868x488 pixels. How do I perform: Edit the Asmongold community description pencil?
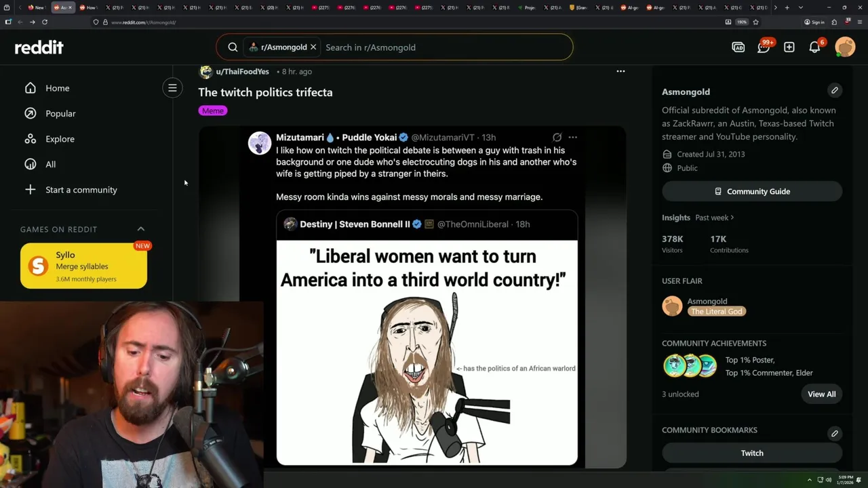point(835,90)
